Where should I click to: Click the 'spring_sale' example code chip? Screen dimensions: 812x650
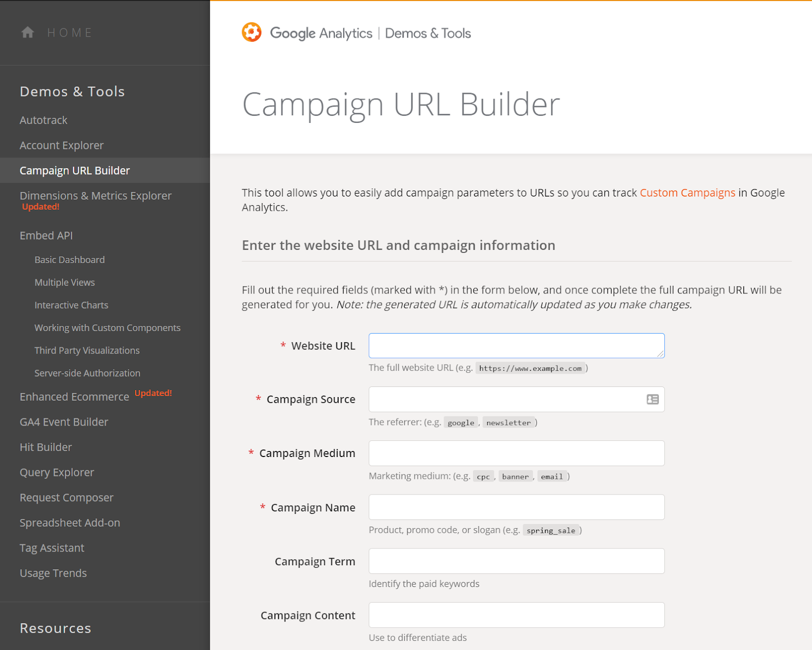pyautogui.click(x=551, y=530)
